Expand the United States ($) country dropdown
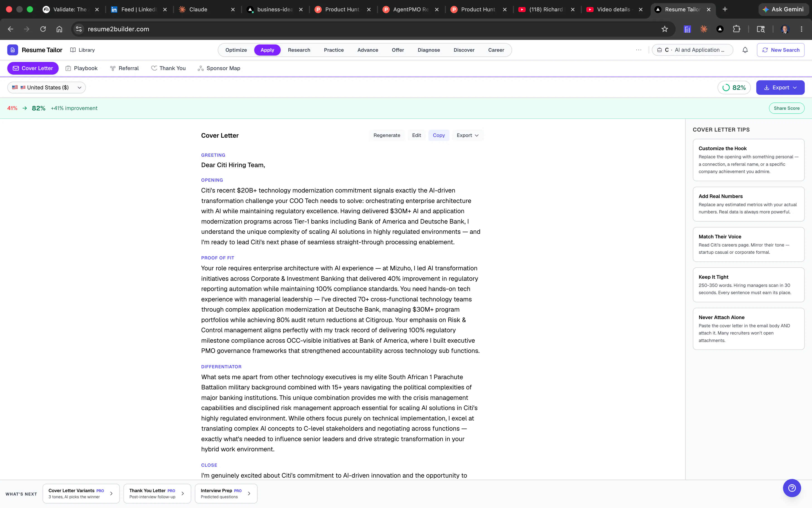812x508 pixels. click(46, 88)
